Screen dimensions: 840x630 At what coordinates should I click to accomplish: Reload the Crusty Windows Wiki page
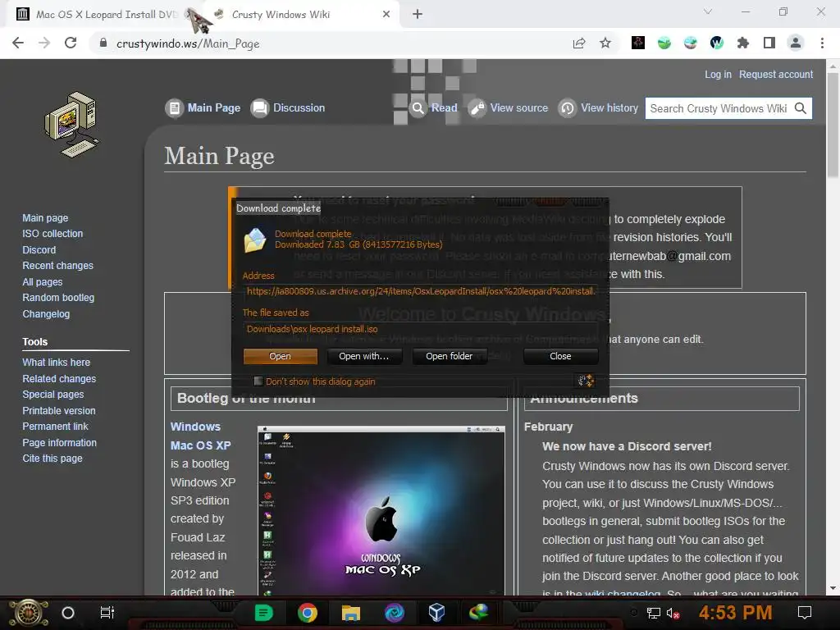(x=71, y=43)
